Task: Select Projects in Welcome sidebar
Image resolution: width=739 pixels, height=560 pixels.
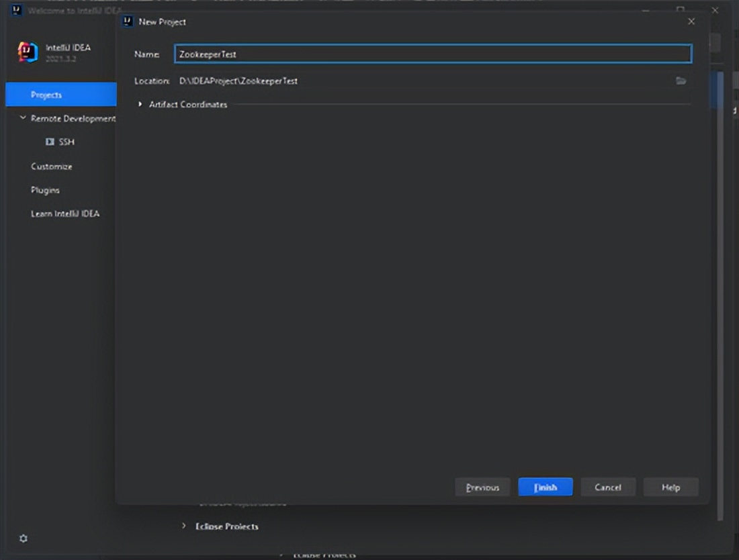Action: (x=60, y=95)
